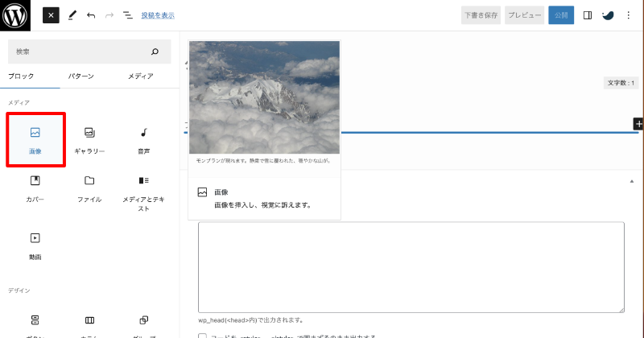Switch to the メディア tab

pos(141,76)
